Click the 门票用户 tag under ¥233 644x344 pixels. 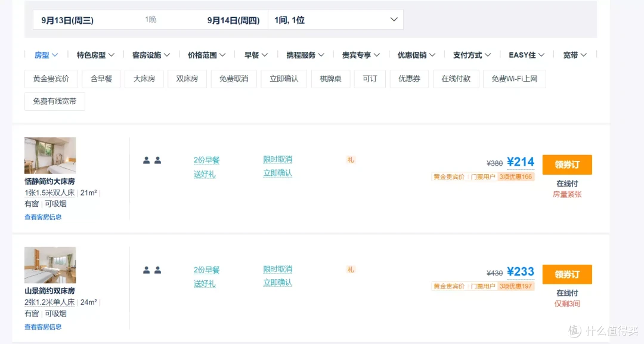(483, 286)
